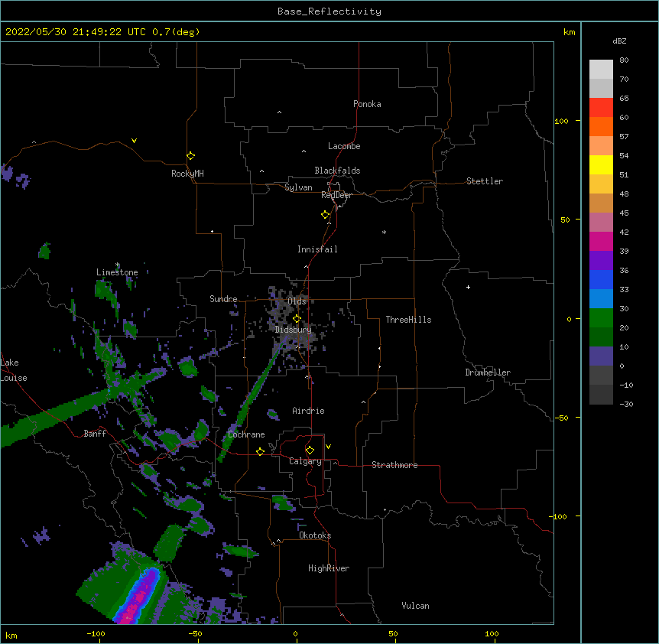This screenshot has width=659, height=644.
Task: Select the yellow diamond marker east of Cochrane
Action: tap(260, 451)
